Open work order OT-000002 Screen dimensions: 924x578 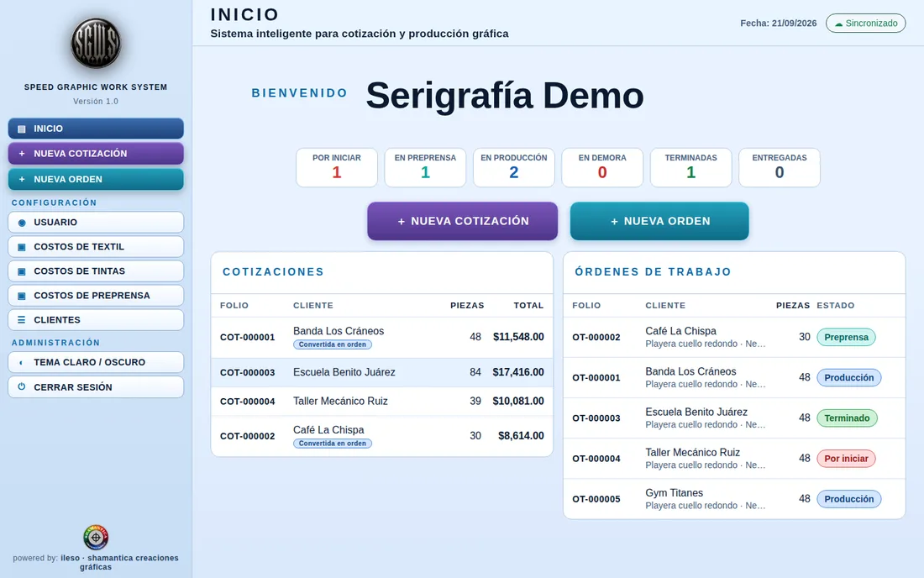pos(734,337)
